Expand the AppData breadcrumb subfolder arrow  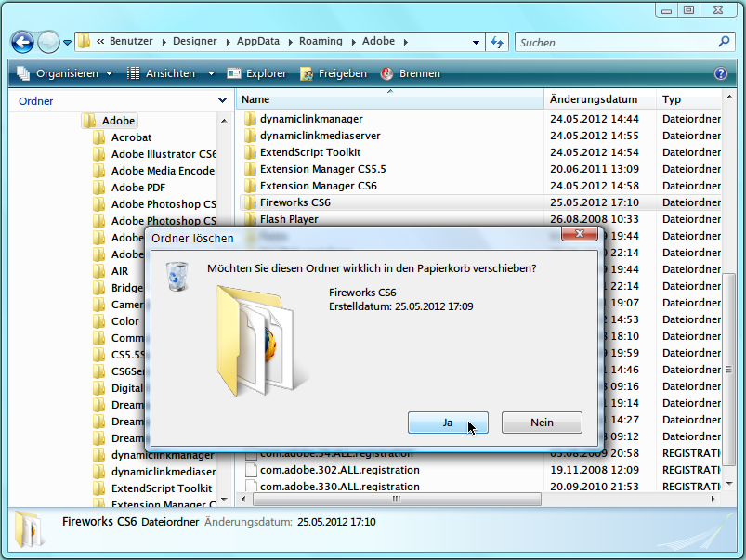290,42
